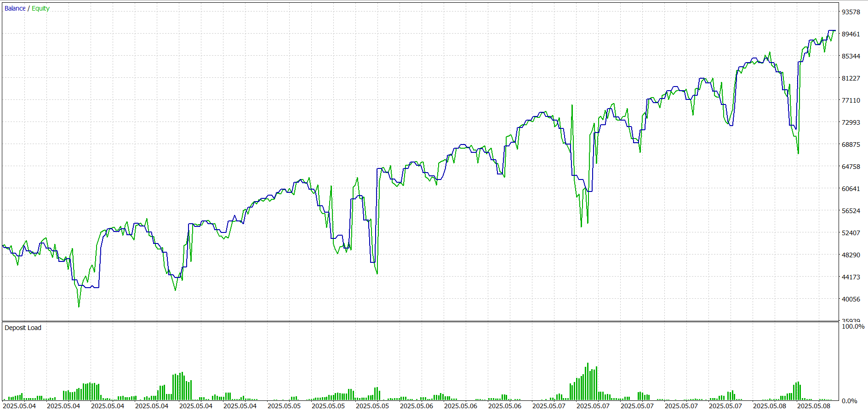Select the first 2025.05.04 date label
Viewport: 868px width, 411px height.
(19, 406)
